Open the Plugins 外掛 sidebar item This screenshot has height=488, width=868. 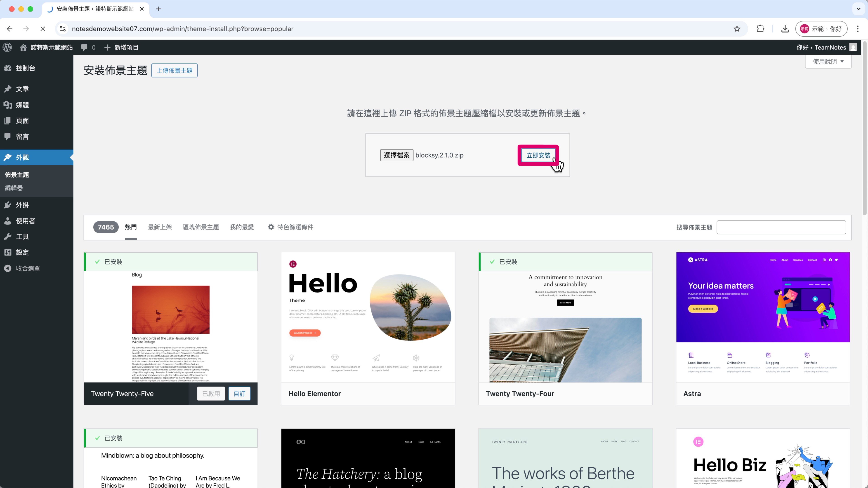22,205
